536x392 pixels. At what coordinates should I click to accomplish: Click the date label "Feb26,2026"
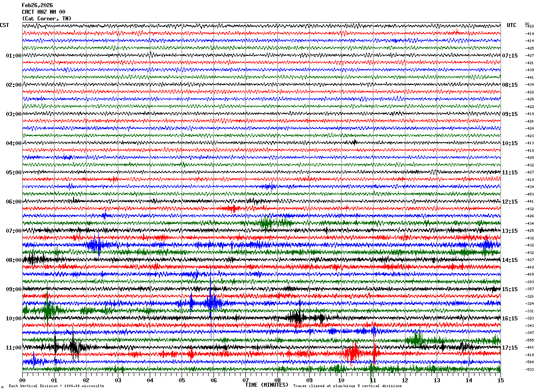pyautogui.click(x=37, y=5)
